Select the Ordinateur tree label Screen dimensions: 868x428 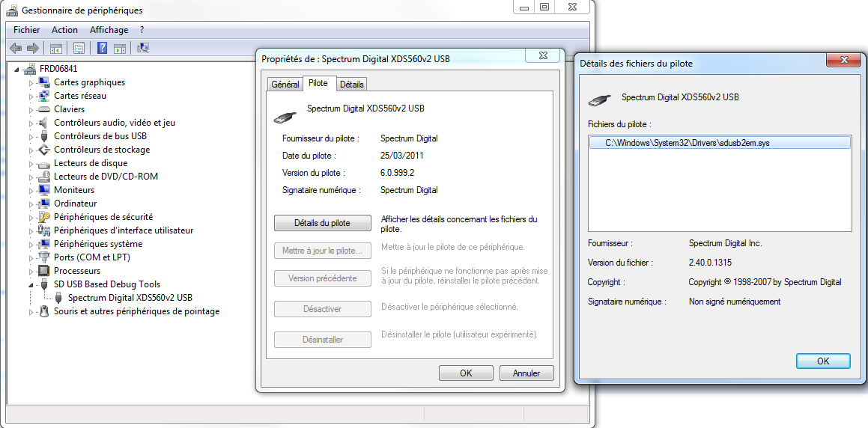76,204
